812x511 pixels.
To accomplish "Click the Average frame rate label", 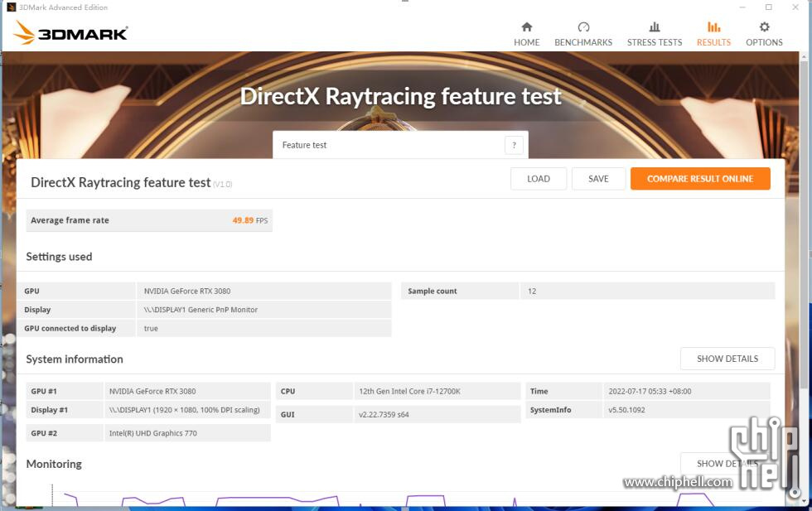I will [70, 220].
